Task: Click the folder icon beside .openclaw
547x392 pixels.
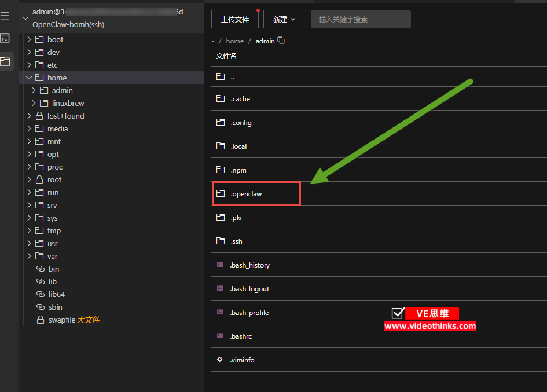Action: [220, 193]
